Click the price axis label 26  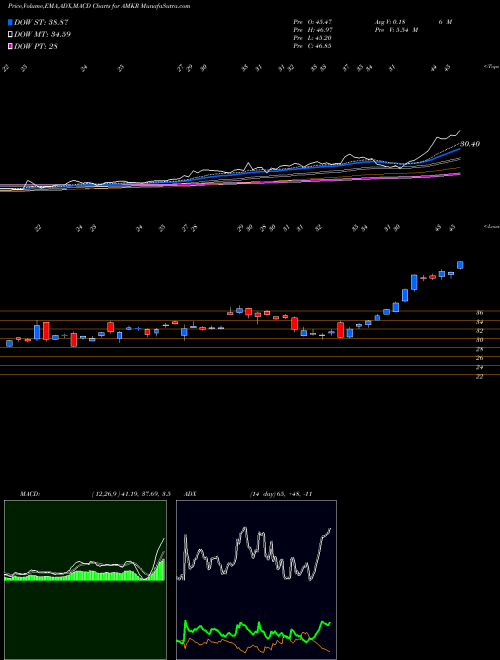pos(479,358)
